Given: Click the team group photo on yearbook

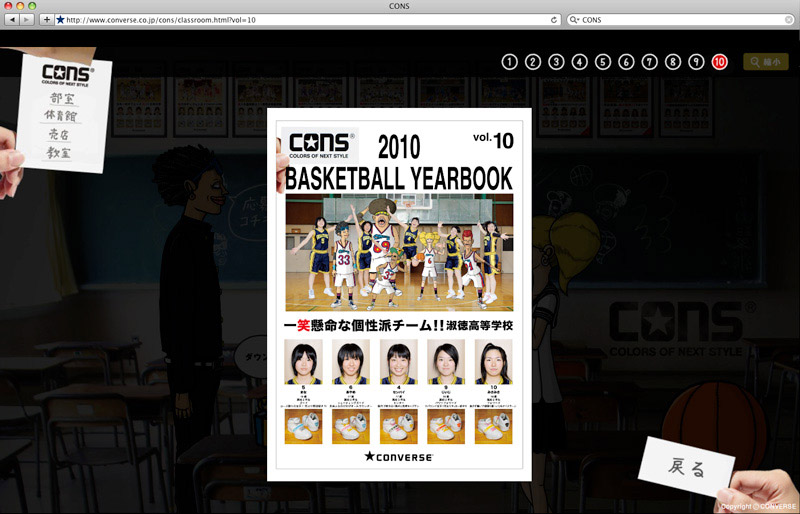Looking at the screenshot, I should tap(398, 252).
